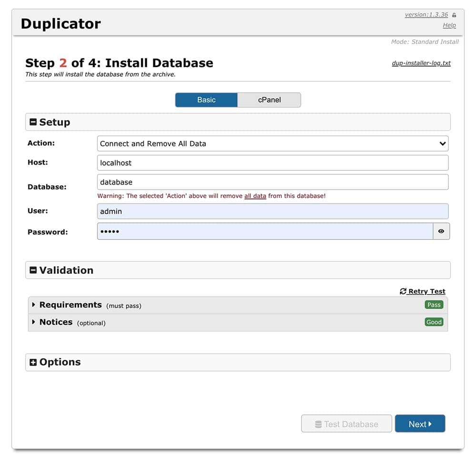
Task: Collapse the Setup section minus icon
Action: pos(33,122)
